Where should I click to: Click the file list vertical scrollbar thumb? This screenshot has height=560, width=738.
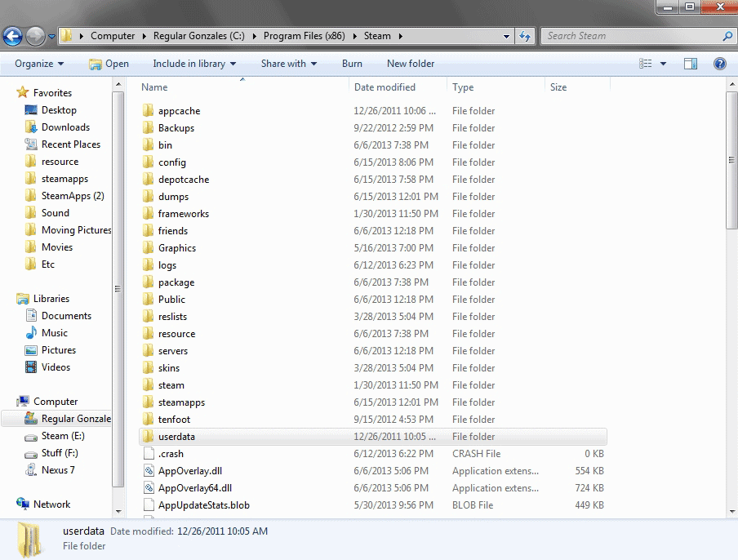point(731,160)
